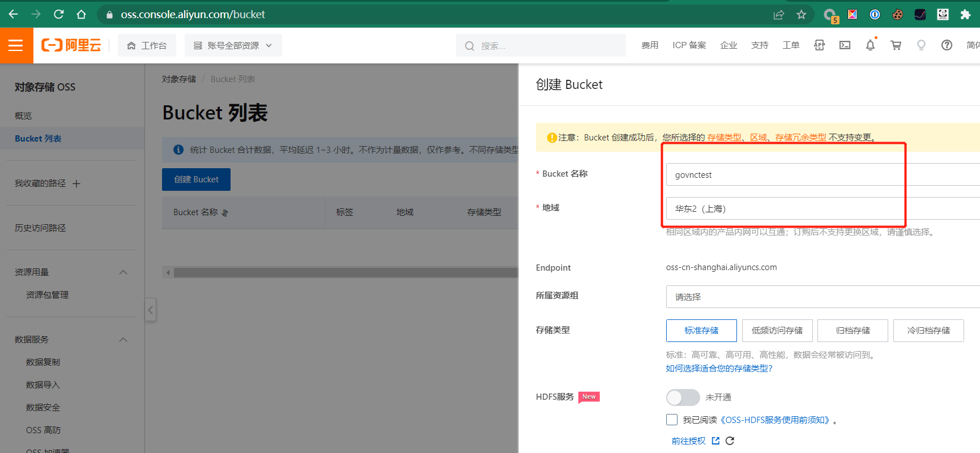
Task: Open the panda extension icon
Action: [x=943, y=15]
